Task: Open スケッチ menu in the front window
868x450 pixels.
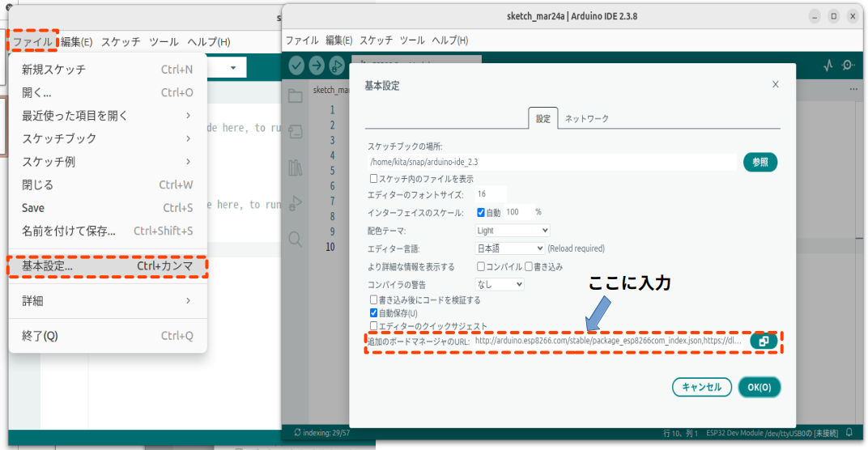Action: (376, 40)
